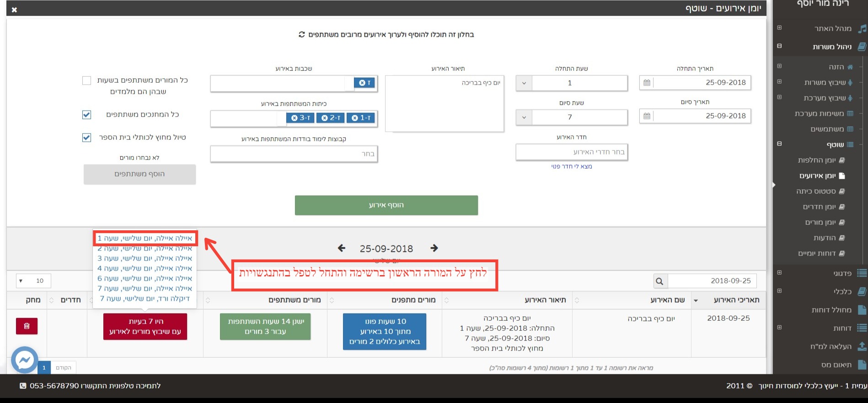Open the Messenger chat bubble
Image resolution: width=868 pixels, height=403 pixels.
click(24, 360)
